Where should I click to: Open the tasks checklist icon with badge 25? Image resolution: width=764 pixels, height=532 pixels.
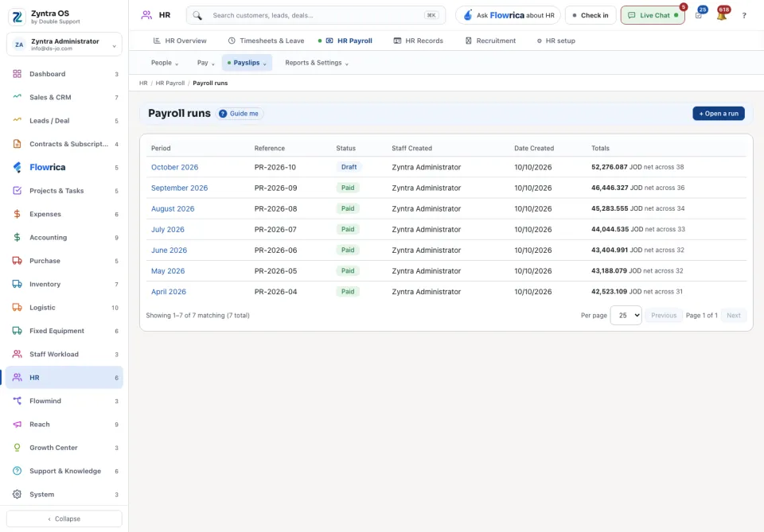699,16
